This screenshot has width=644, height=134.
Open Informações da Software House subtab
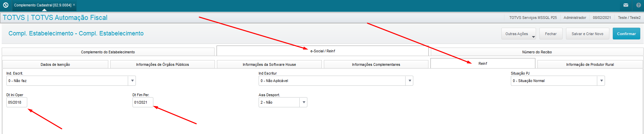(269, 64)
